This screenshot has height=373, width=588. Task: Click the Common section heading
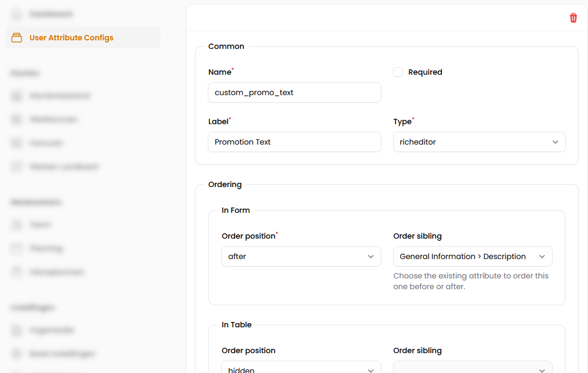[x=226, y=46]
